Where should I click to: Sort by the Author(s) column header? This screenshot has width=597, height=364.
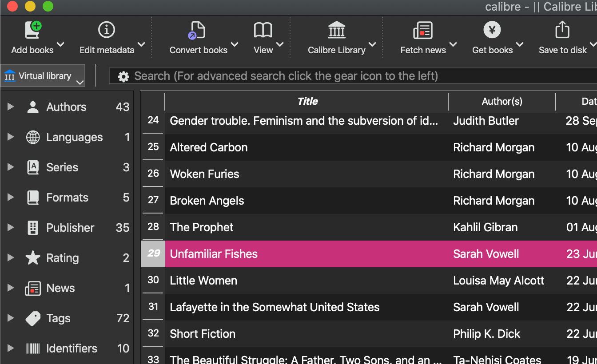(x=502, y=102)
